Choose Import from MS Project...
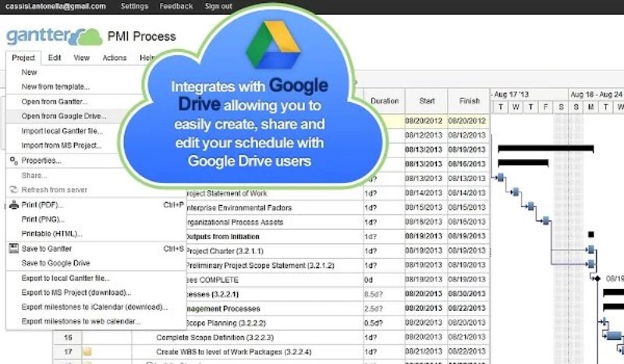The height and width of the screenshot is (364, 624). tap(62, 146)
